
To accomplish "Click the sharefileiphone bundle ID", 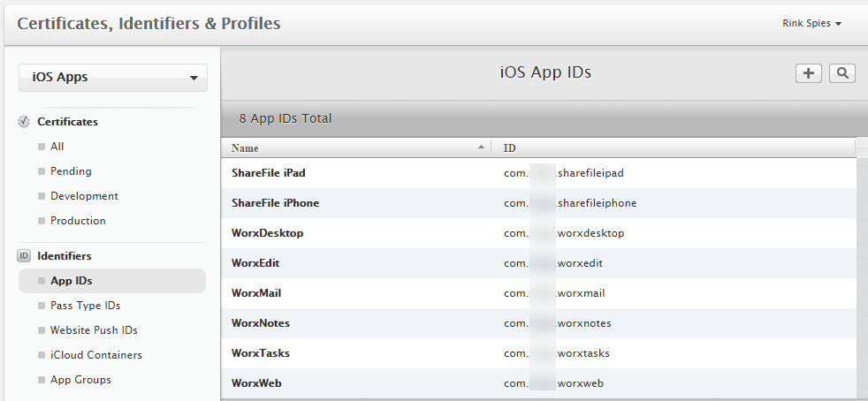I will click(x=570, y=203).
